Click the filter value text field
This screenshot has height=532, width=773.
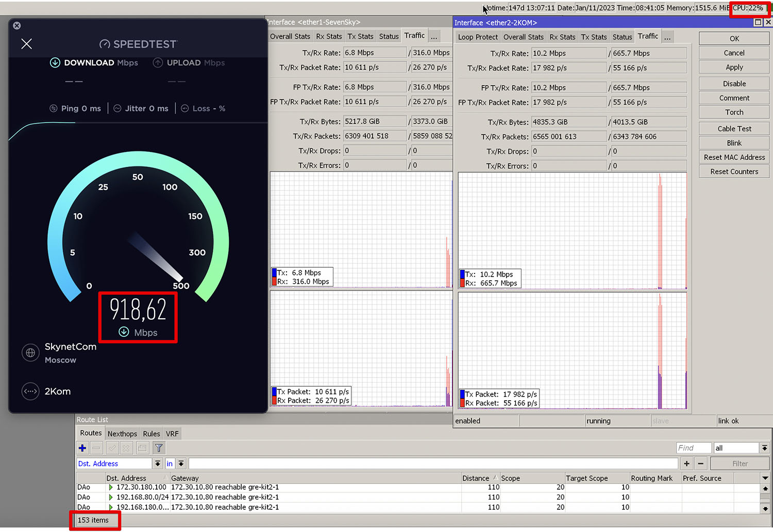[x=433, y=464]
